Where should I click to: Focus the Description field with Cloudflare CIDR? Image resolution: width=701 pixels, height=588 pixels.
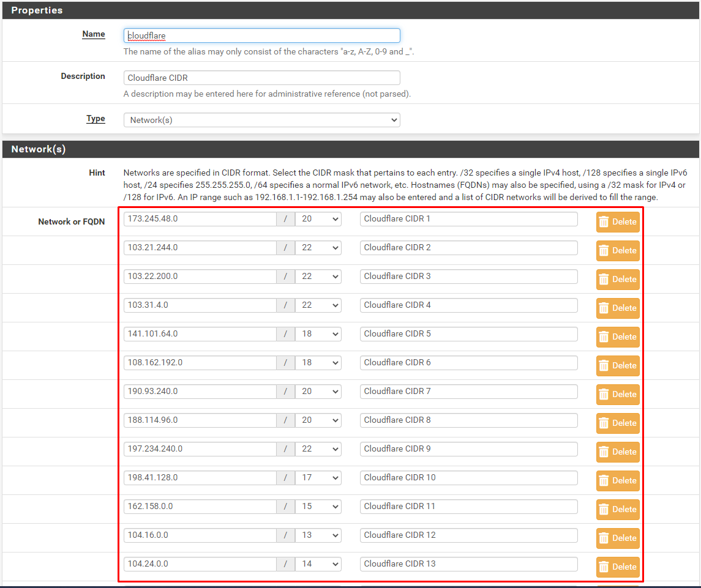(x=261, y=78)
